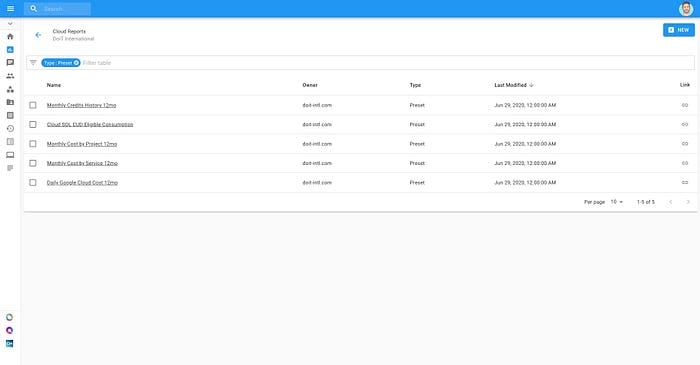
Task: Open the Per page rows dropdown
Action: coord(617,202)
